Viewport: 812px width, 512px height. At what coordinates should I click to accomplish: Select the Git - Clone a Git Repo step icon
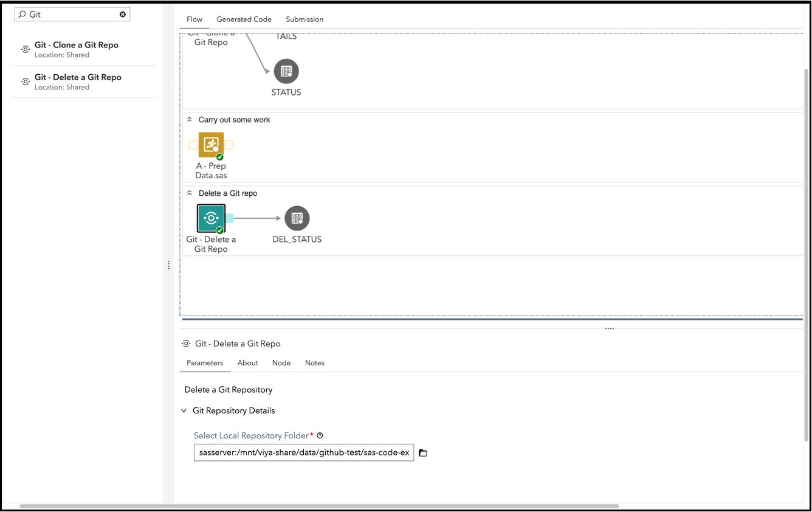tap(26, 49)
